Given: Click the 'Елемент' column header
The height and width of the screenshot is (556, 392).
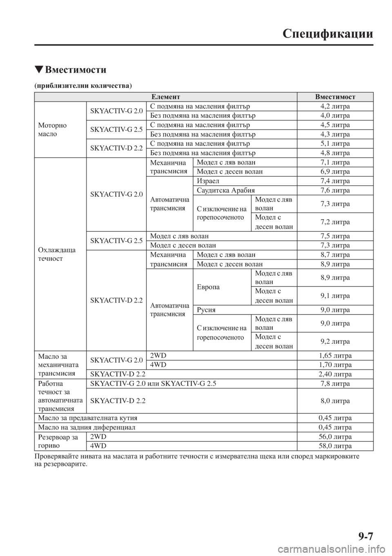Looking at the screenshot, I should (x=166, y=97).
